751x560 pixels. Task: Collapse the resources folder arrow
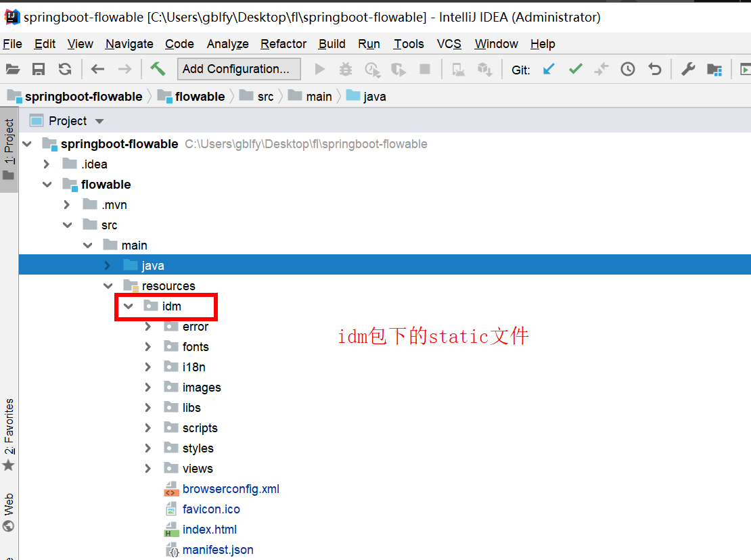pos(108,286)
